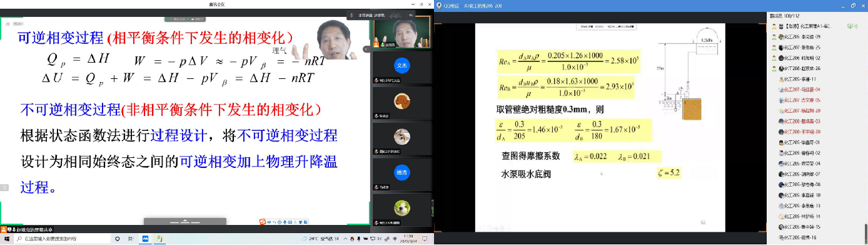Open the blue Tencent Meeting taskbar icon

click(x=145, y=239)
